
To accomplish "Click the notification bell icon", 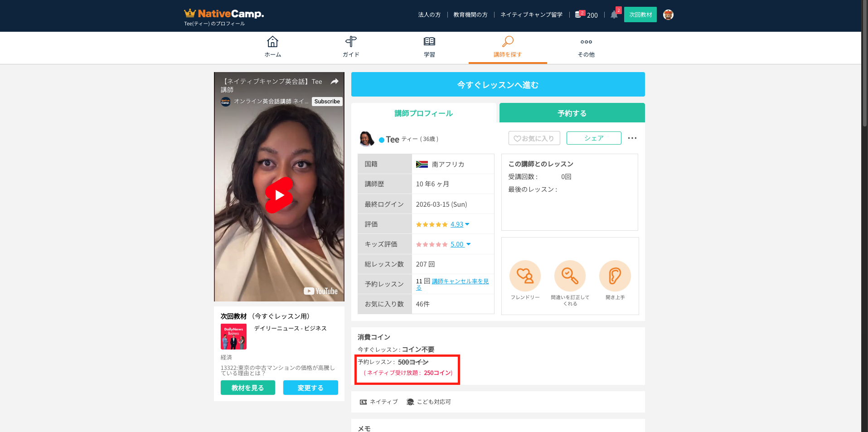I will pyautogui.click(x=614, y=15).
